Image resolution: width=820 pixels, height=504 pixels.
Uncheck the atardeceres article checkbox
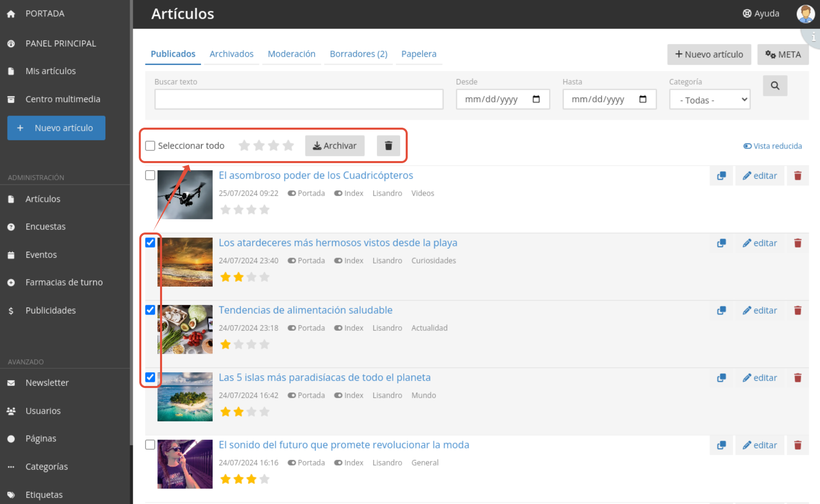(x=150, y=243)
